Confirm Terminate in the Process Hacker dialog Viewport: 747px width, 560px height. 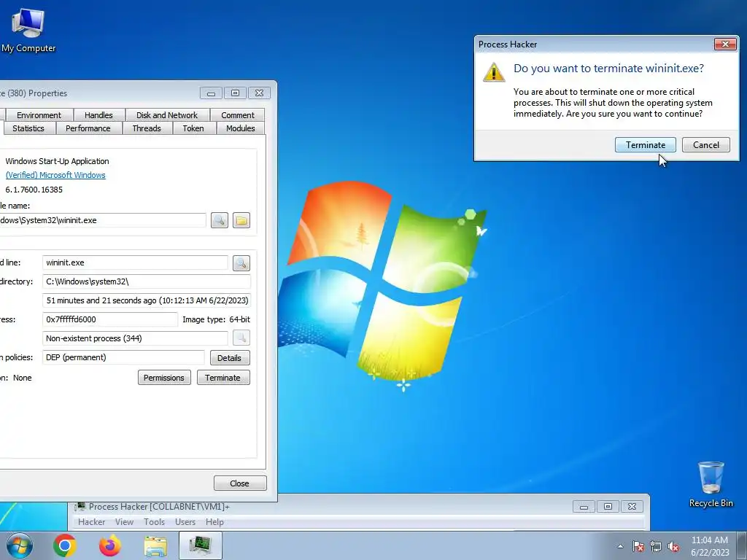click(645, 145)
